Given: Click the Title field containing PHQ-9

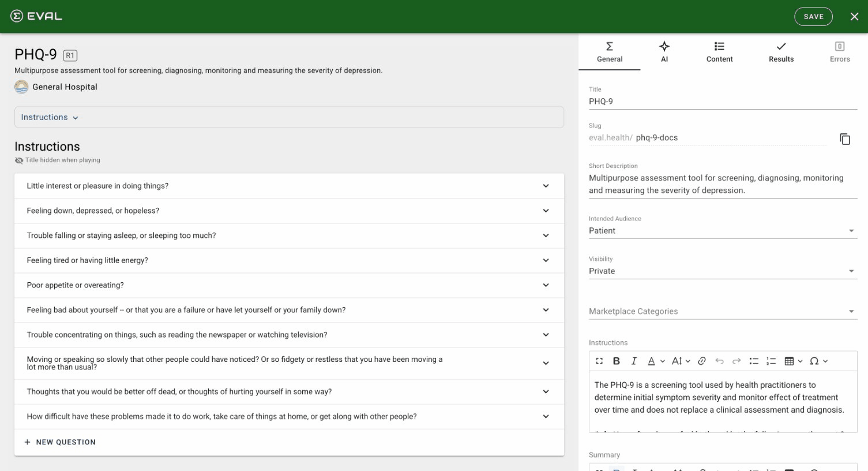Looking at the screenshot, I should coord(692,101).
